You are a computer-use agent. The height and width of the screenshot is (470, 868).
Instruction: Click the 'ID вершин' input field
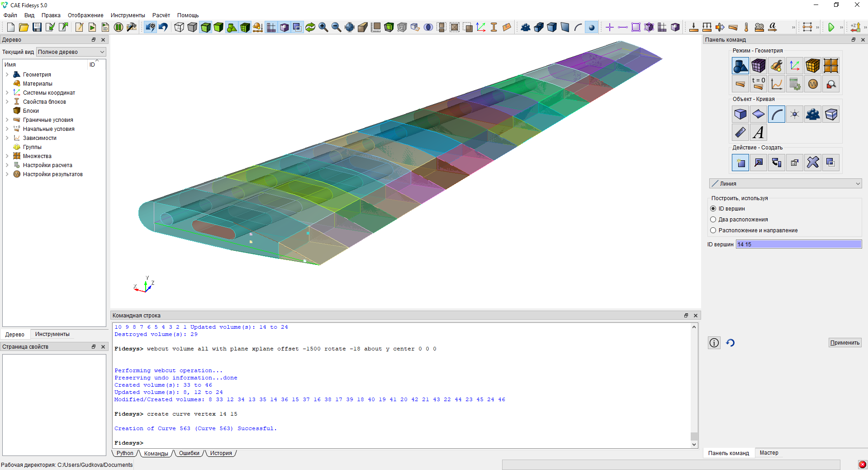(x=798, y=245)
